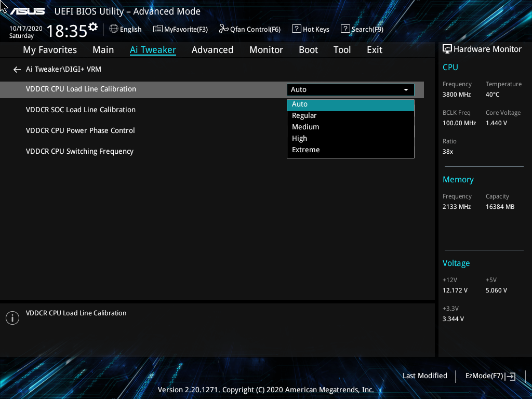Go to the Monitor tab

pos(266,50)
